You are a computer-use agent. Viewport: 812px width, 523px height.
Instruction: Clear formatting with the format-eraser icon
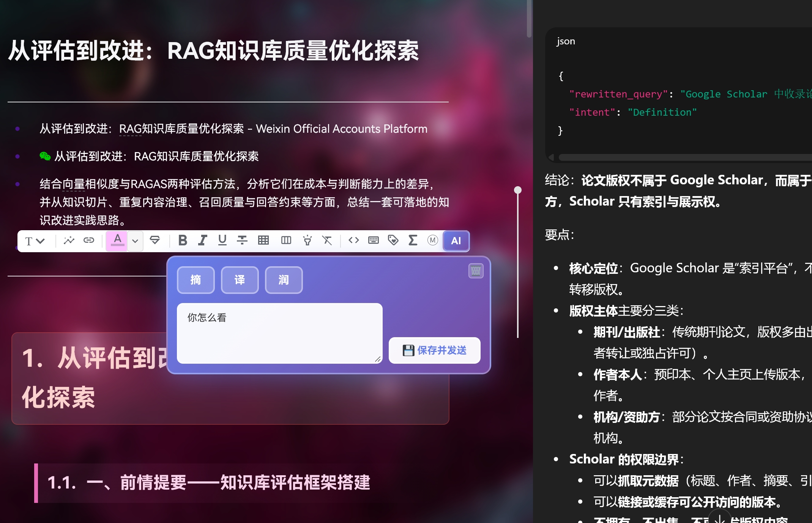[x=327, y=240]
